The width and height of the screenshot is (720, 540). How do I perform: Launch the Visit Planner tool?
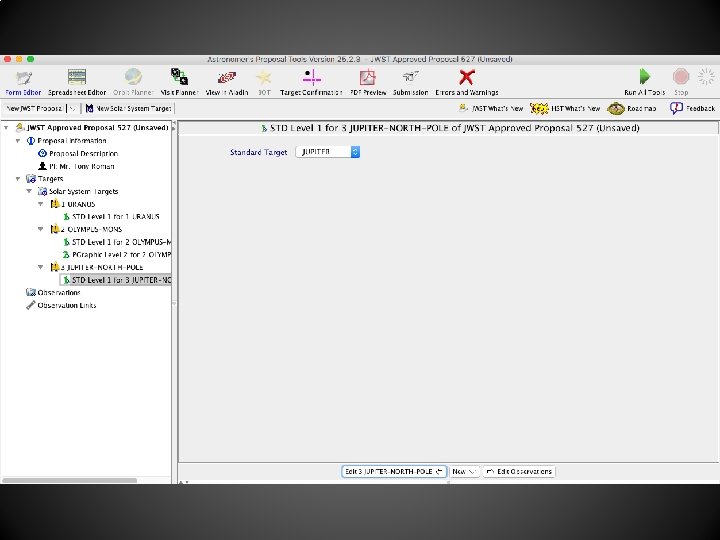[x=179, y=83]
